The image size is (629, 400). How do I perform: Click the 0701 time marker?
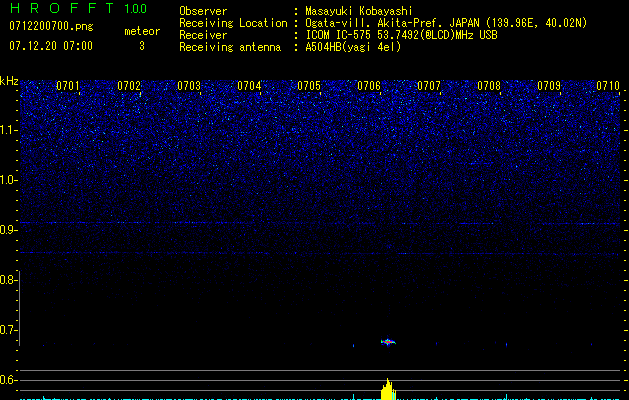coord(68,86)
